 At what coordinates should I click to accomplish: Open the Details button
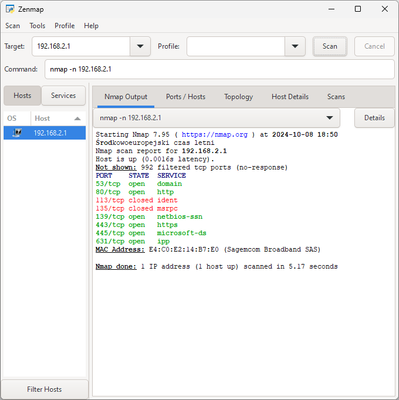click(x=374, y=118)
